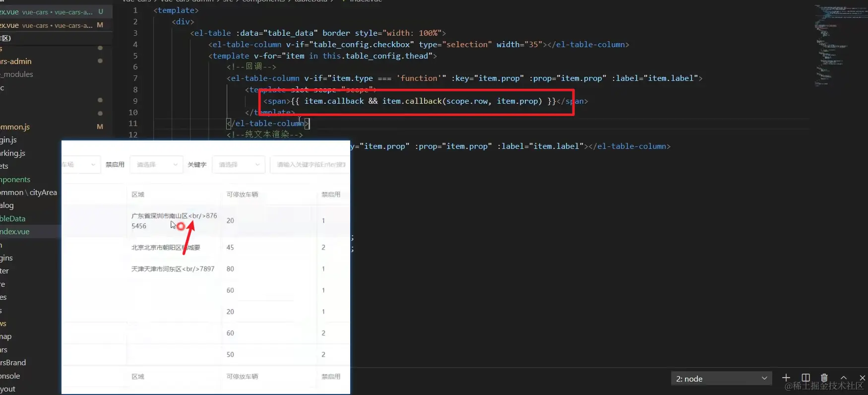Split the terminal using the split icon
Image resolution: width=868 pixels, height=395 pixels.
tap(806, 378)
